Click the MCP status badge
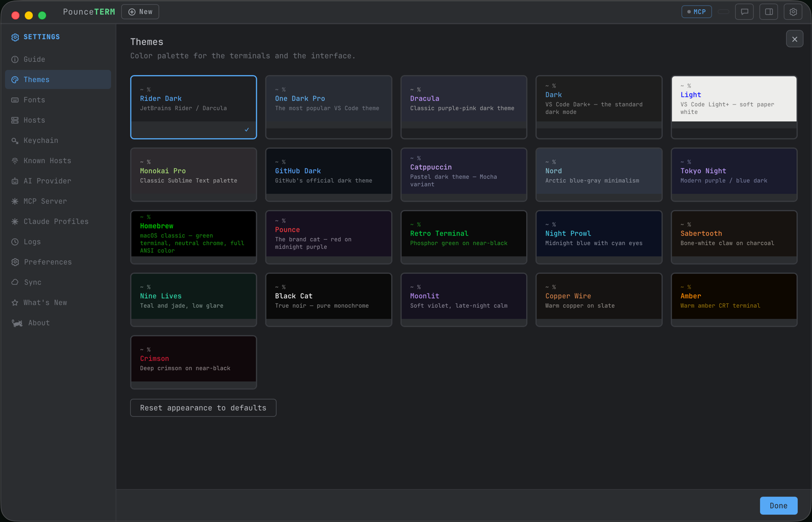Screen dimensions: 812x522 click(696, 12)
